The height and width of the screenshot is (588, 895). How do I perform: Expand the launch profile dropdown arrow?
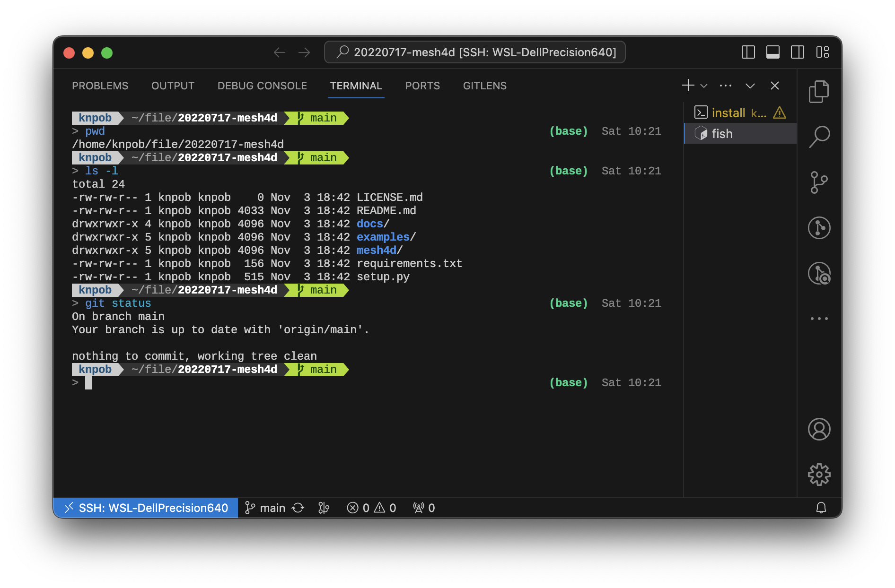[704, 86]
